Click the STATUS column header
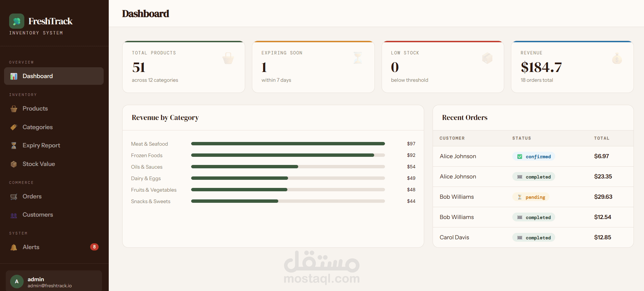The image size is (644, 291). click(x=522, y=138)
